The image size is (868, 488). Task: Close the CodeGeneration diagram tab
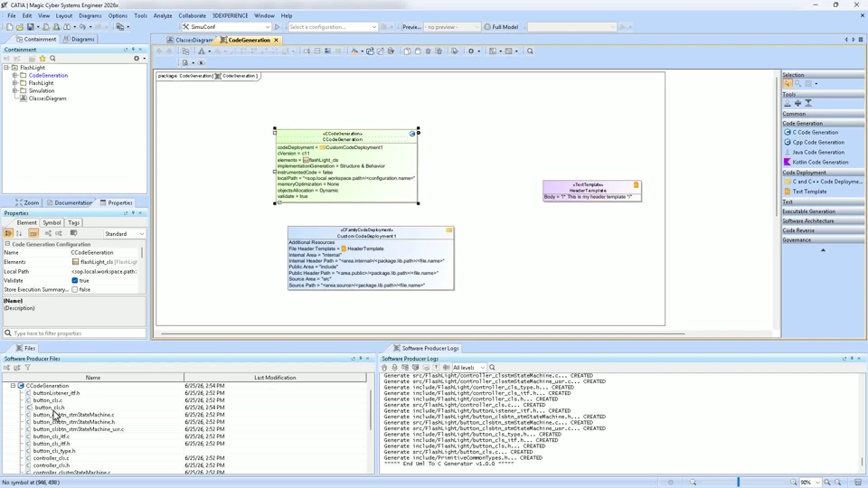[276, 40]
